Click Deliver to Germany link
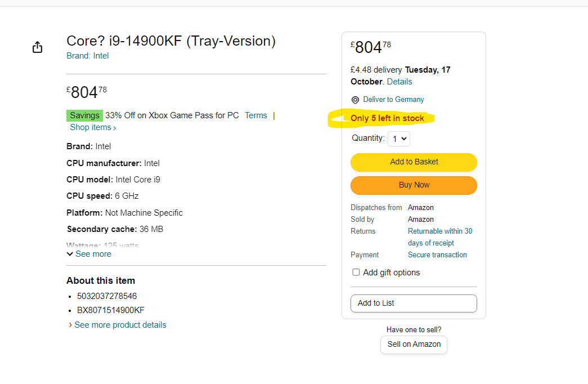Screen dimensions: 588x384 (x=393, y=100)
